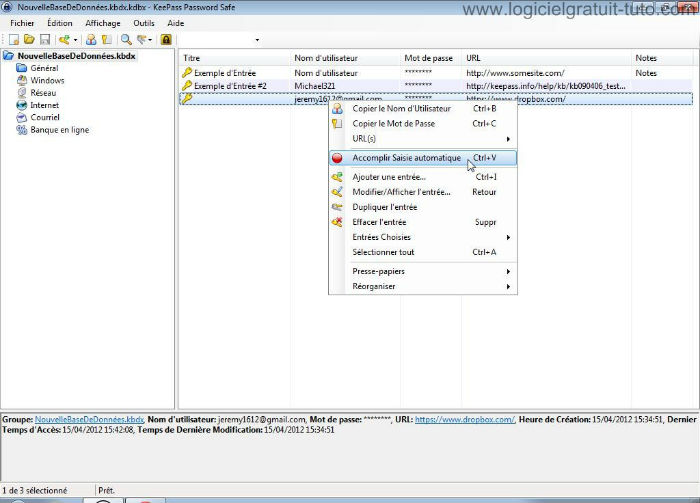Open the Affichage menu
This screenshot has height=503, width=700.
pos(103,23)
